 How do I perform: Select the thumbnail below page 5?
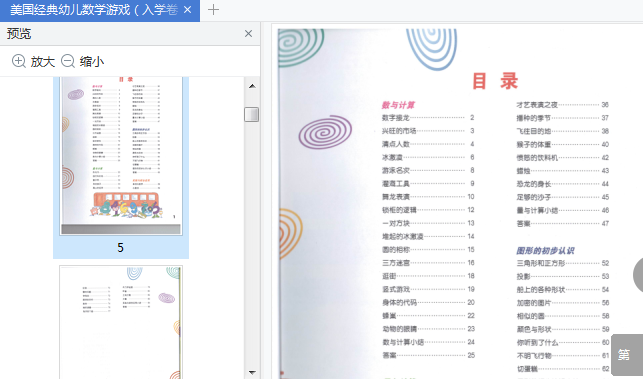point(121,322)
